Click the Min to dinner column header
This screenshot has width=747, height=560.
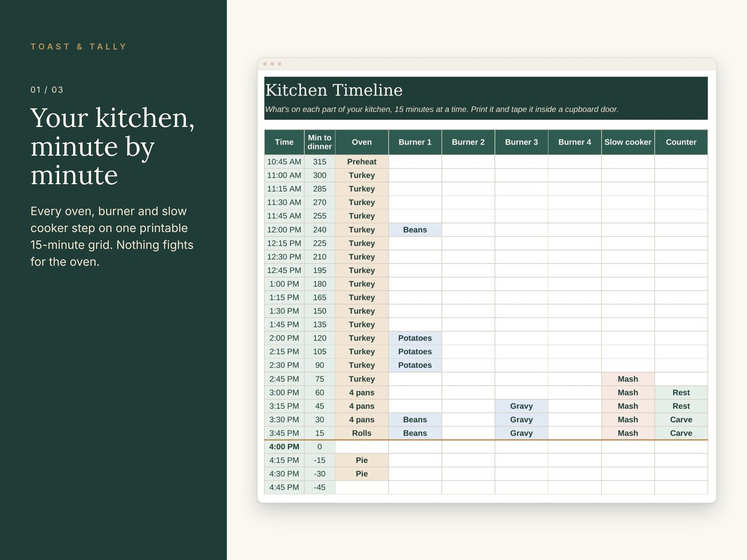(x=320, y=142)
